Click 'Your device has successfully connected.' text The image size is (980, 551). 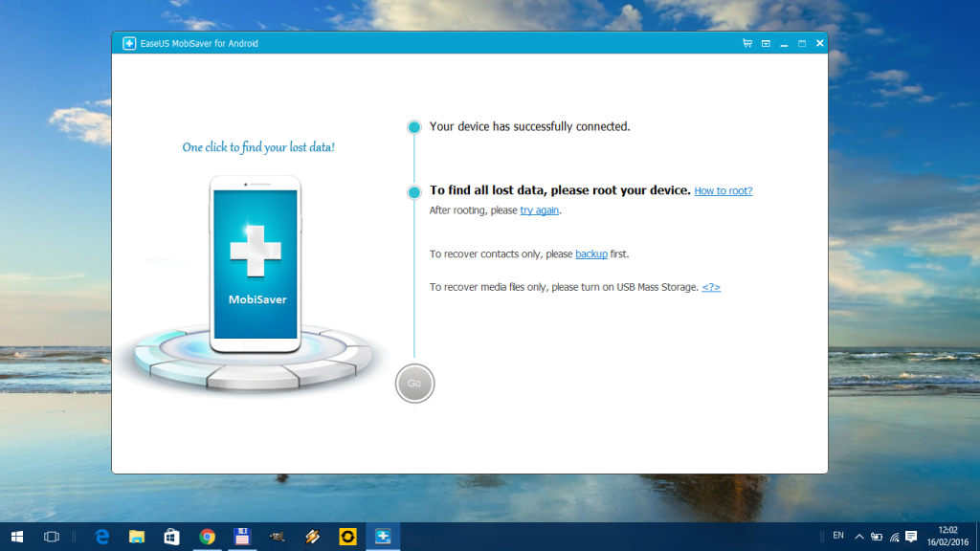[530, 127]
